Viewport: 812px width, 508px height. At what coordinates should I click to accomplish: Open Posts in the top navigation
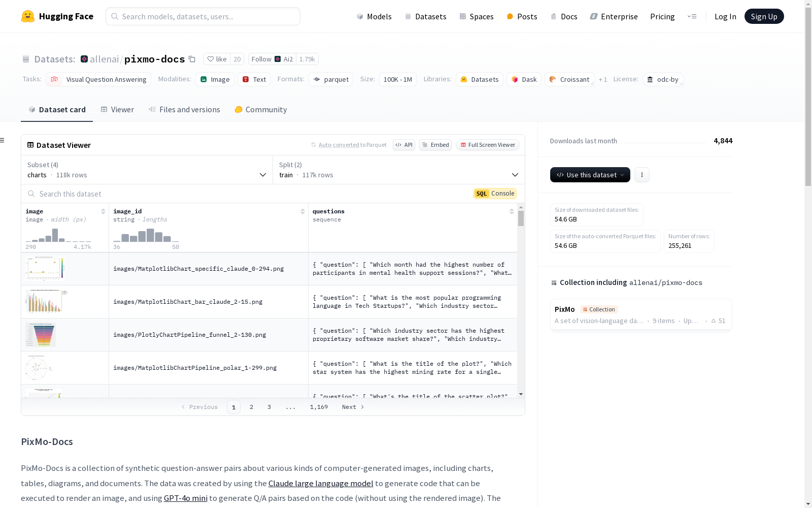point(522,16)
